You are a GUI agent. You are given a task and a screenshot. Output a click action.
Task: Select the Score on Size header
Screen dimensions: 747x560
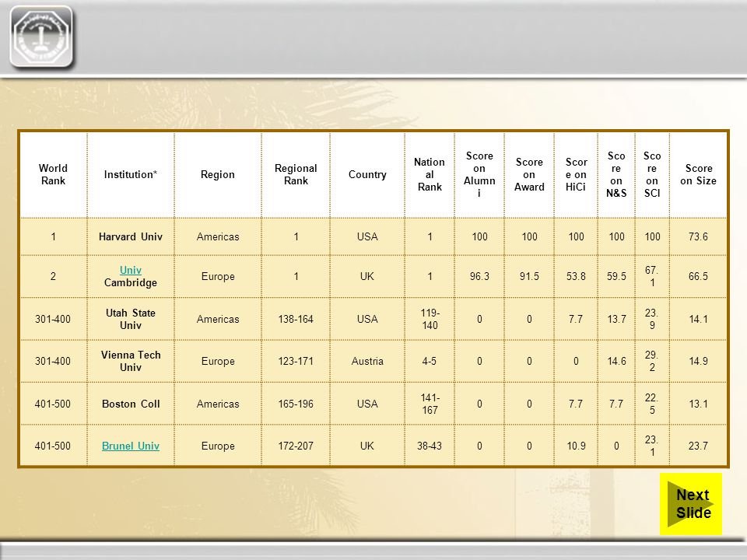pos(699,174)
